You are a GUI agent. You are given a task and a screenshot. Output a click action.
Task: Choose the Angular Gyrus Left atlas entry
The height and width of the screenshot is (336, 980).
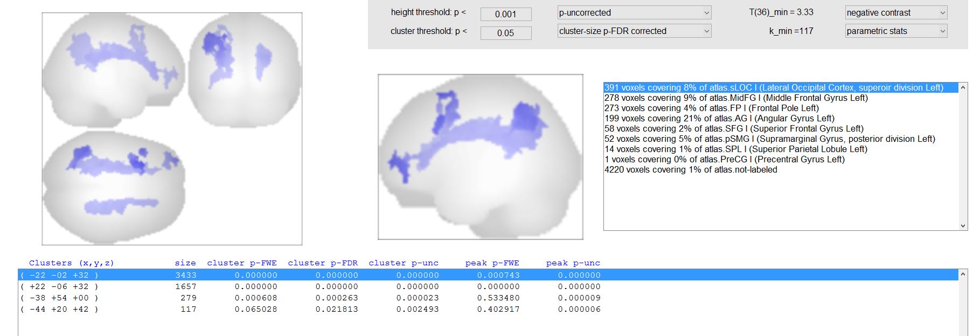tap(719, 118)
